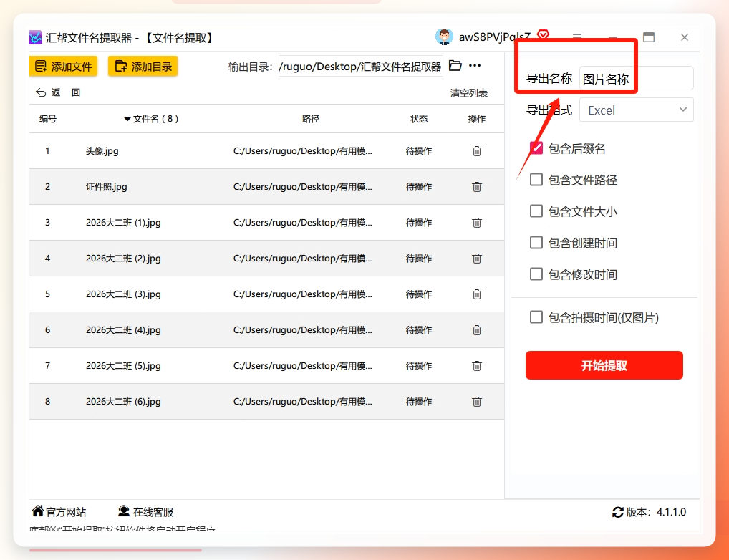The height and width of the screenshot is (560, 729).
Task: Open output folder browse icon
Action: point(455,66)
